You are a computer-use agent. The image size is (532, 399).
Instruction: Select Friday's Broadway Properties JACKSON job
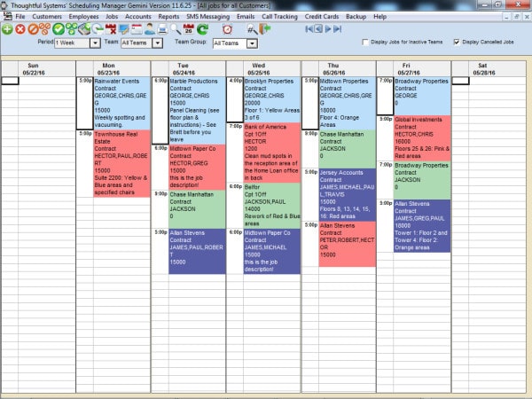pos(422,180)
